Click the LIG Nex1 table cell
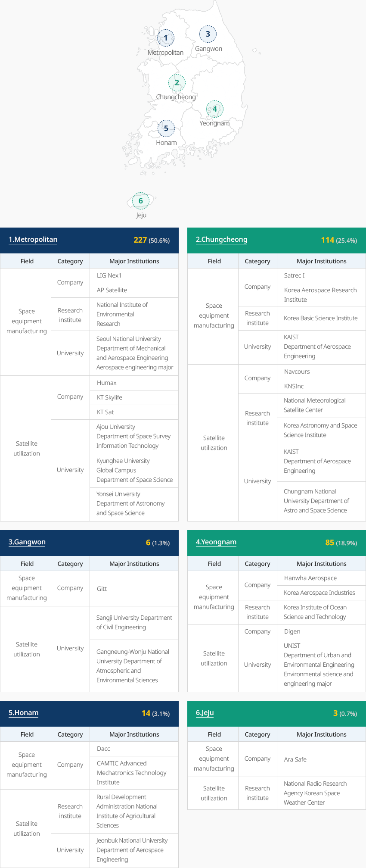This screenshot has width=366, height=868. (134, 276)
